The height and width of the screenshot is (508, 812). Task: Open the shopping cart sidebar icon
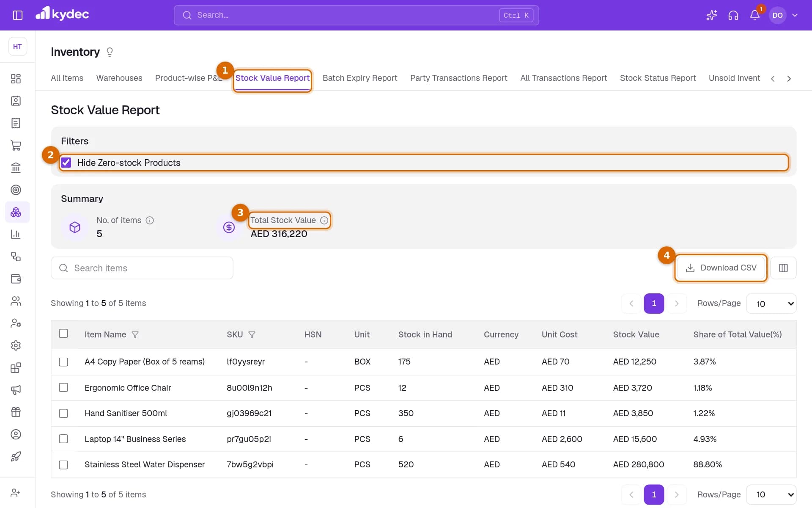pyautogui.click(x=16, y=146)
